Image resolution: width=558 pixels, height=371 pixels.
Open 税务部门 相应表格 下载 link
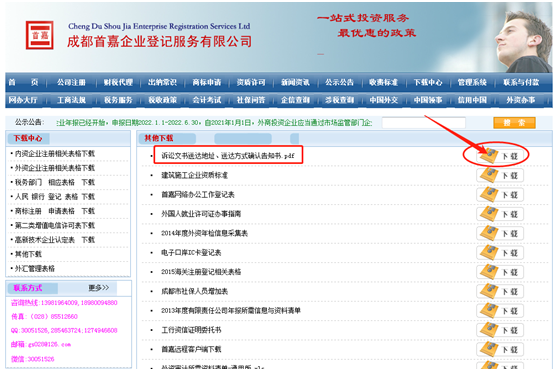coord(55,182)
